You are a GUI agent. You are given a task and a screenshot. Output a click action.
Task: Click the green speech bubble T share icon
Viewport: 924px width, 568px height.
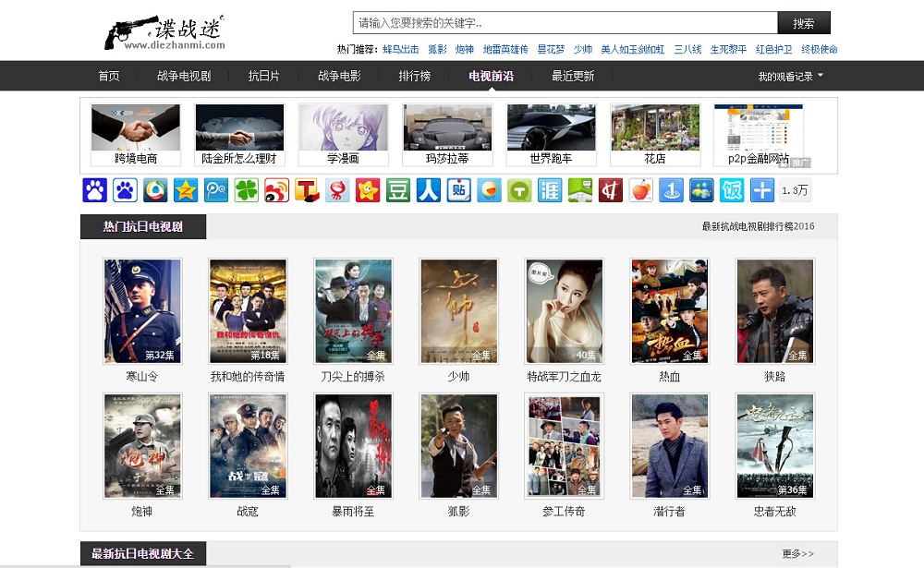(519, 190)
